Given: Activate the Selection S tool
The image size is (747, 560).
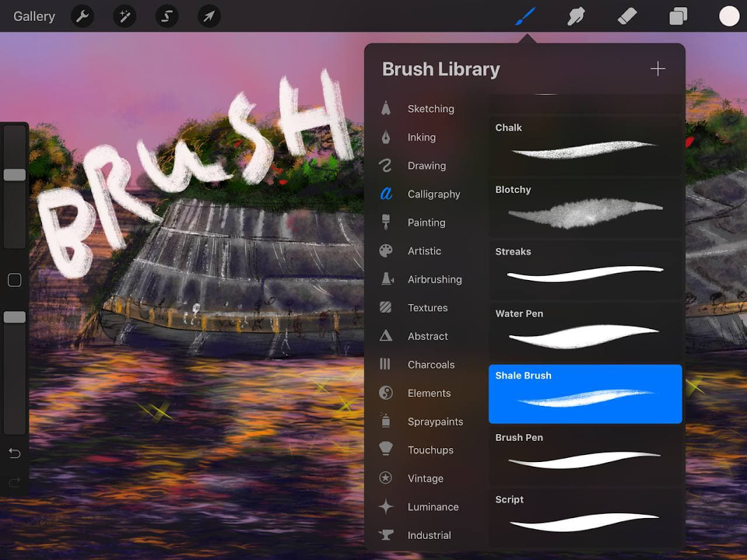Looking at the screenshot, I should click(167, 16).
